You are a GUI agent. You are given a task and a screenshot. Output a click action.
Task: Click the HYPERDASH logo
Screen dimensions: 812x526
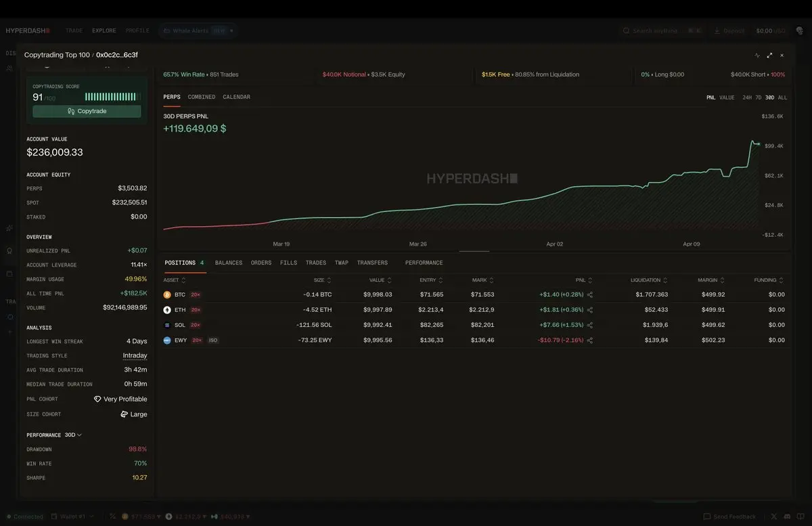[28, 30]
